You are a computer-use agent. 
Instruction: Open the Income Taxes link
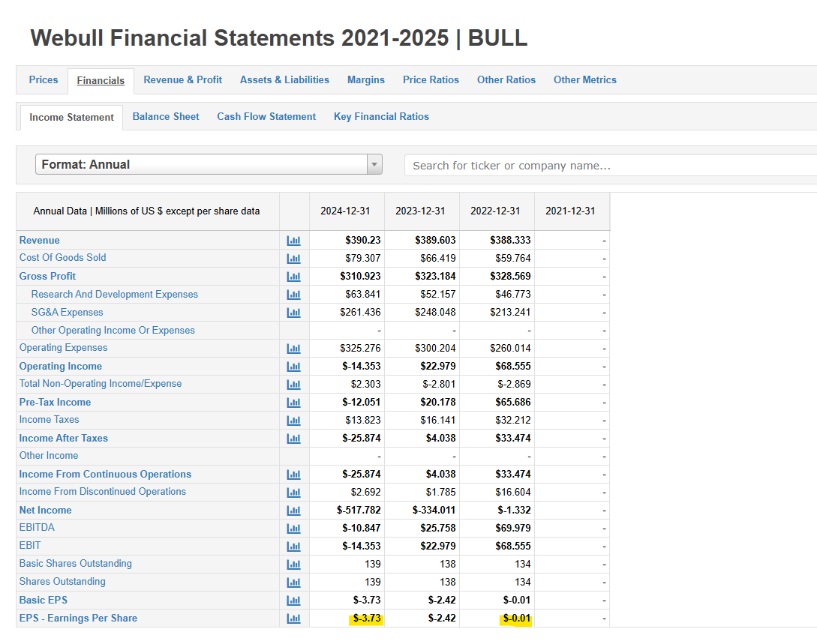(49, 419)
